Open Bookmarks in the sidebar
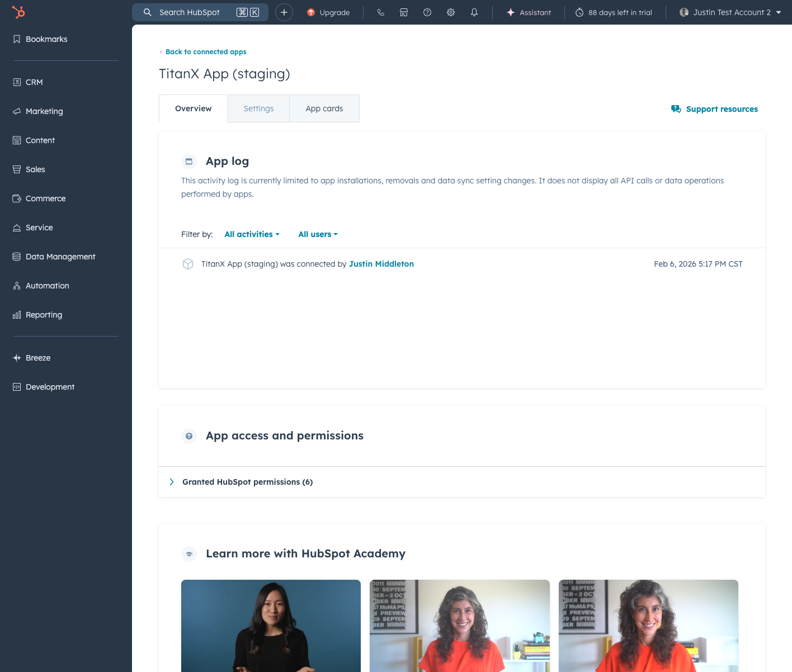The image size is (792, 672). click(x=40, y=39)
